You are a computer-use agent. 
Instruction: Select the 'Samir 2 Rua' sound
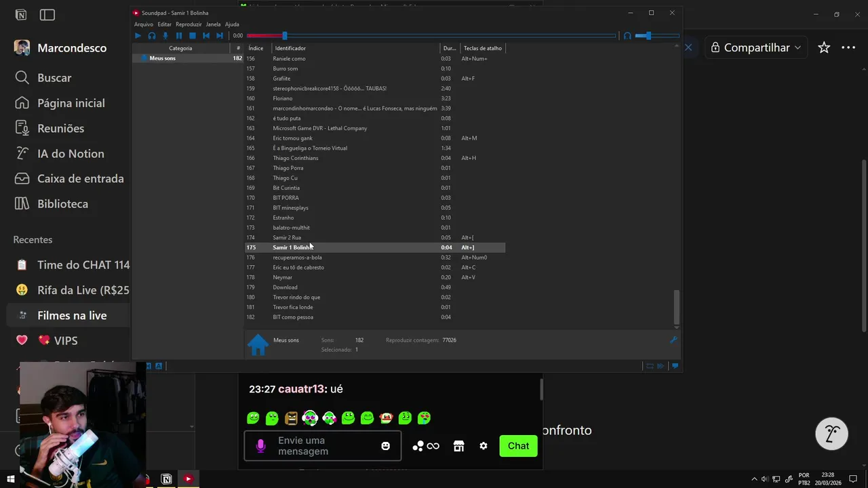pyautogui.click(x=375, y=237)
